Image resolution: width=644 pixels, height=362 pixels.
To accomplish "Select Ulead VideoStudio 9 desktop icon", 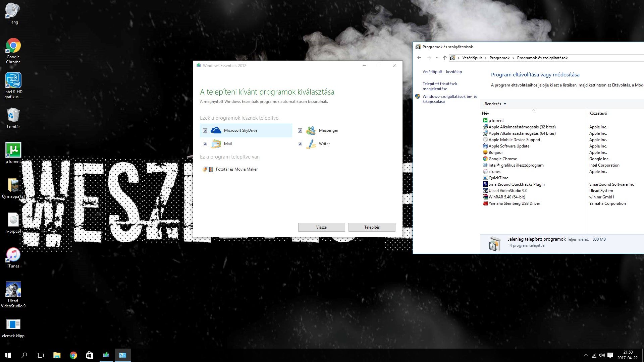I will coord(13,295).
